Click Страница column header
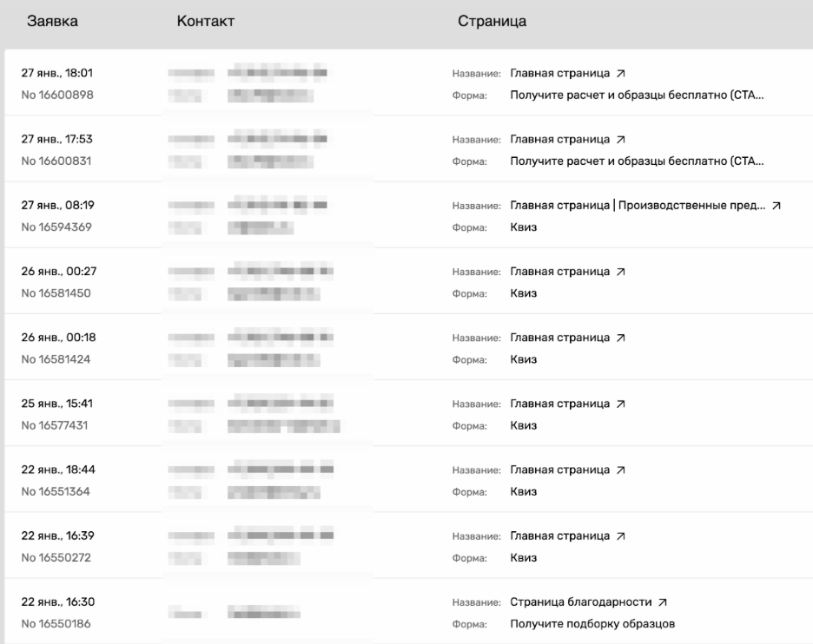Viewport: 813px width, 644px height. [x=492, y=22]
